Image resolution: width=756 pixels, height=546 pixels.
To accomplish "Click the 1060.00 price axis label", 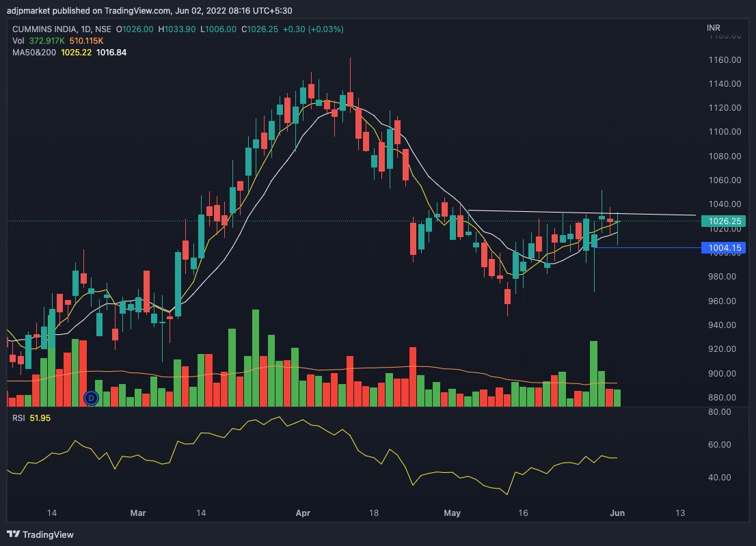I will 725,180.
